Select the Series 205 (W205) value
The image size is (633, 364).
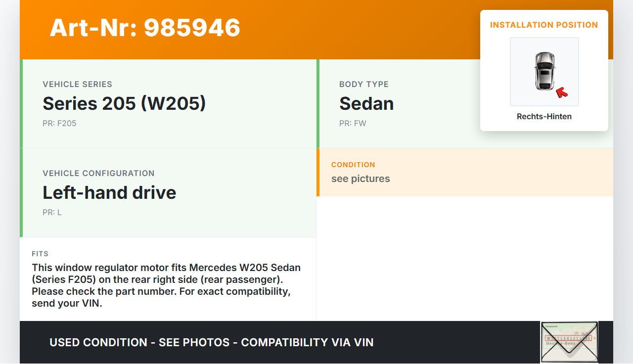(124, 103)
